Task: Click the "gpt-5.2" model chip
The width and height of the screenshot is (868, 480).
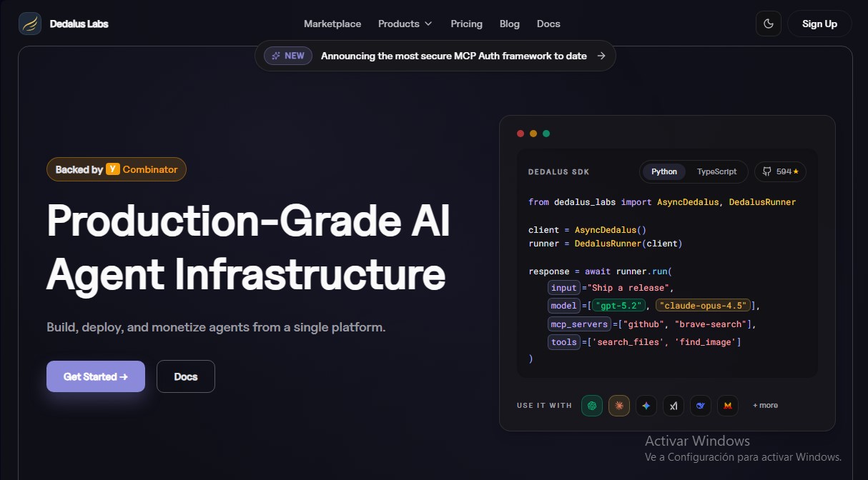Action: click(620, 306)
